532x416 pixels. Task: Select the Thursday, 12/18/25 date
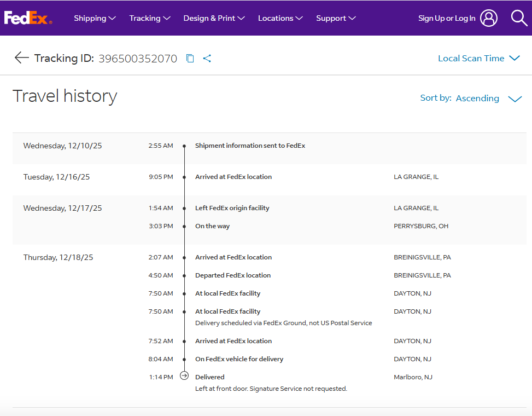tap(58, 257)
